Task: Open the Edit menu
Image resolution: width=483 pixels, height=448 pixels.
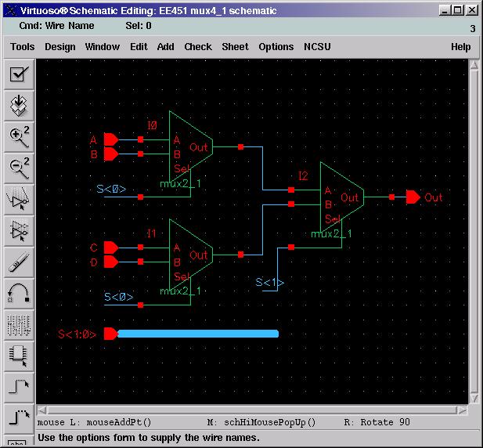Action: click(139, 47)
